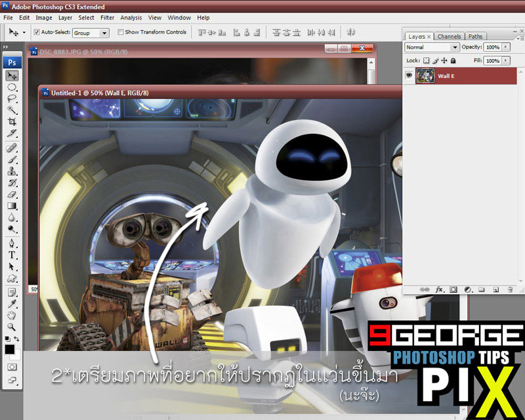
Task: Click the Auto-Align Layers button
Action: (x=350, y=33)
